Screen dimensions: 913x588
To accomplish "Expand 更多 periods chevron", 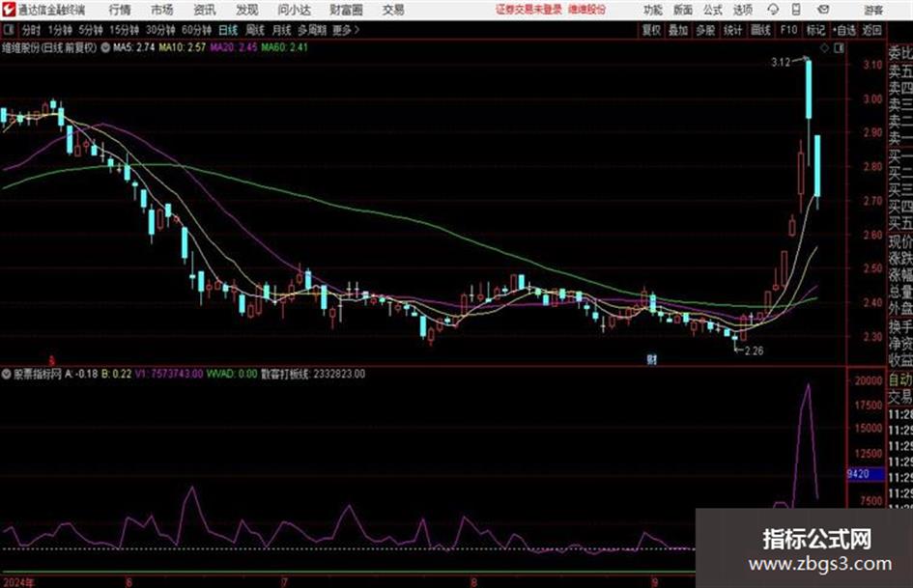I will [x=357, y=30].
